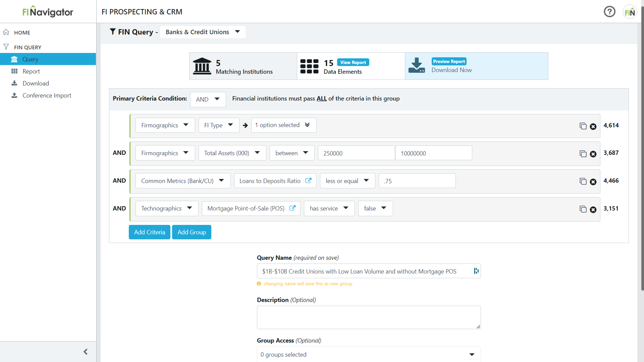Open Firmographics dropdown in Total Assets row

click(x=165, y=153)
